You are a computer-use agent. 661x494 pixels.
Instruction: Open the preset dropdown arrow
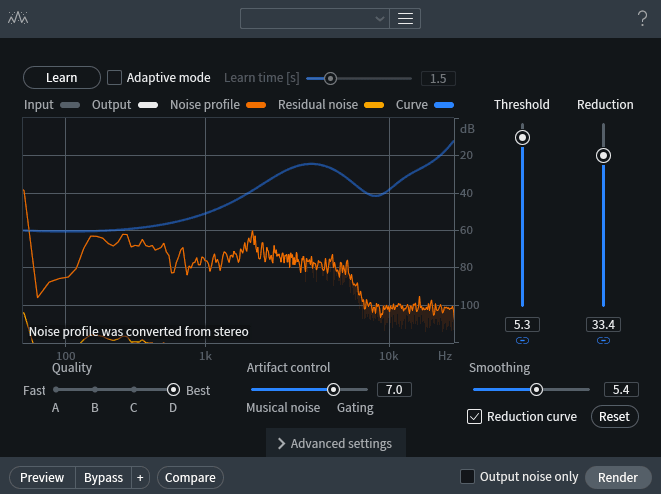[x=379, y=19]
